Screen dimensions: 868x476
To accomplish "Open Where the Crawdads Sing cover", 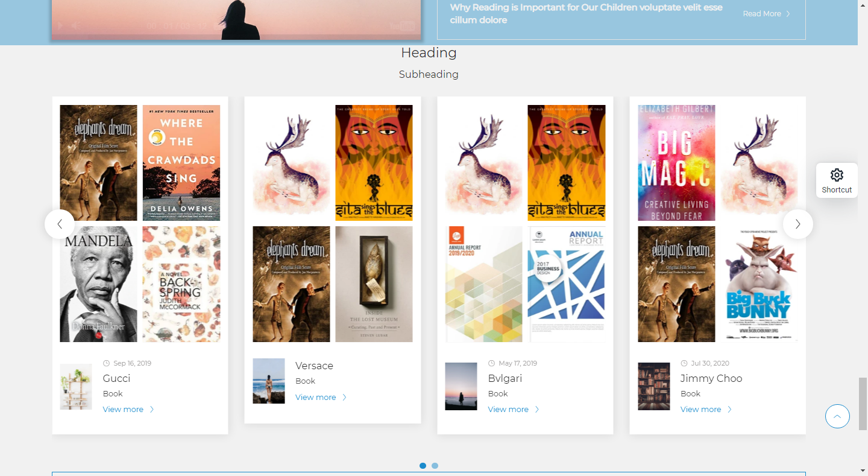I will 181,163.
